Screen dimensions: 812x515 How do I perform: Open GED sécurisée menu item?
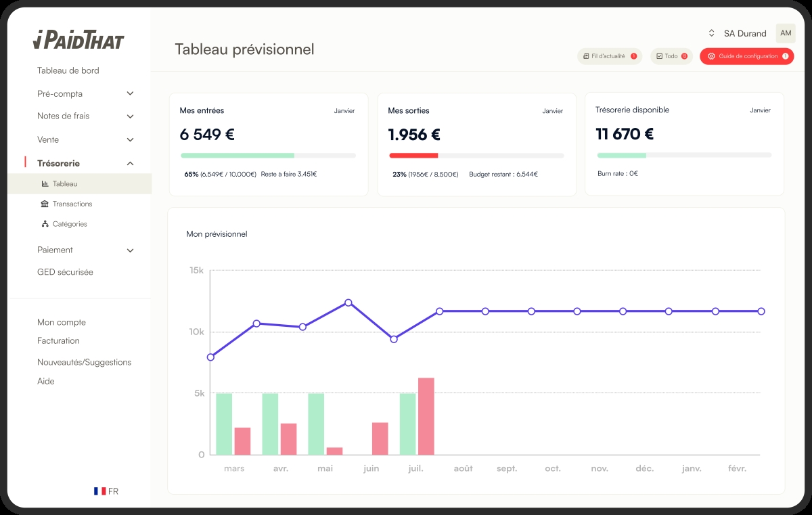tap(65, 272)
